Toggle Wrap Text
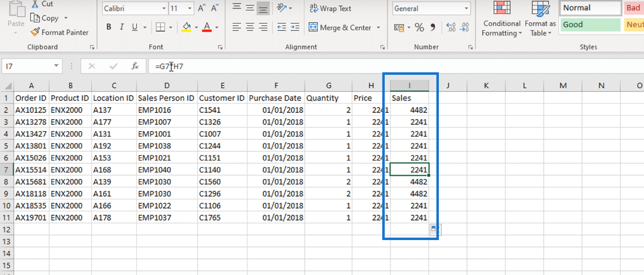 tap(330, 8)
